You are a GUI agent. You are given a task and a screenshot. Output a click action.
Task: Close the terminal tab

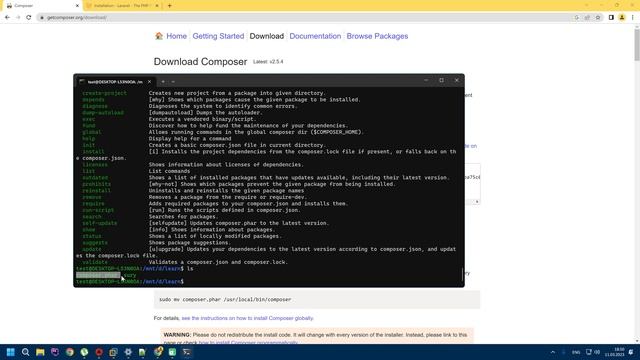pos(149,82)
